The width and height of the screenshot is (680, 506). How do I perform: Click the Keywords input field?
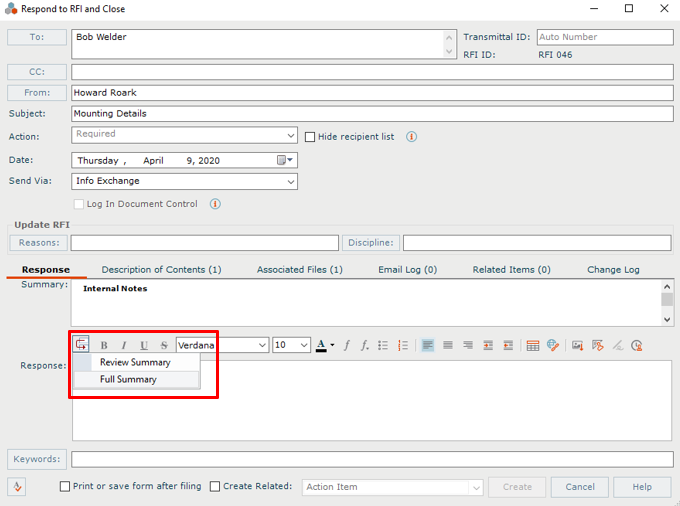[372, 460]
